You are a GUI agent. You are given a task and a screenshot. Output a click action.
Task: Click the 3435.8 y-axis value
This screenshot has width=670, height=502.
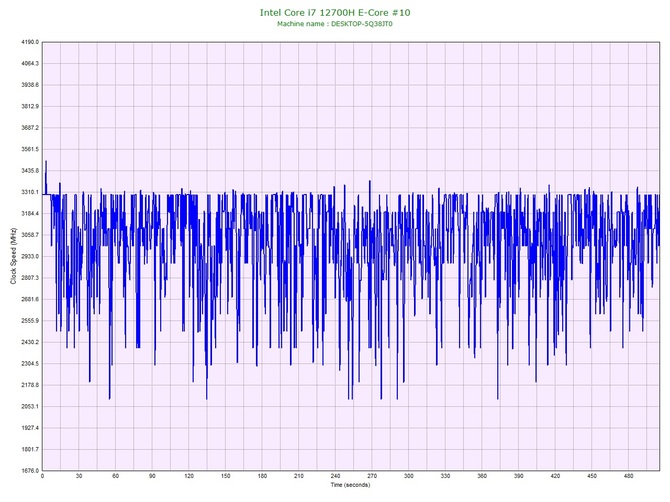(30, 171)
